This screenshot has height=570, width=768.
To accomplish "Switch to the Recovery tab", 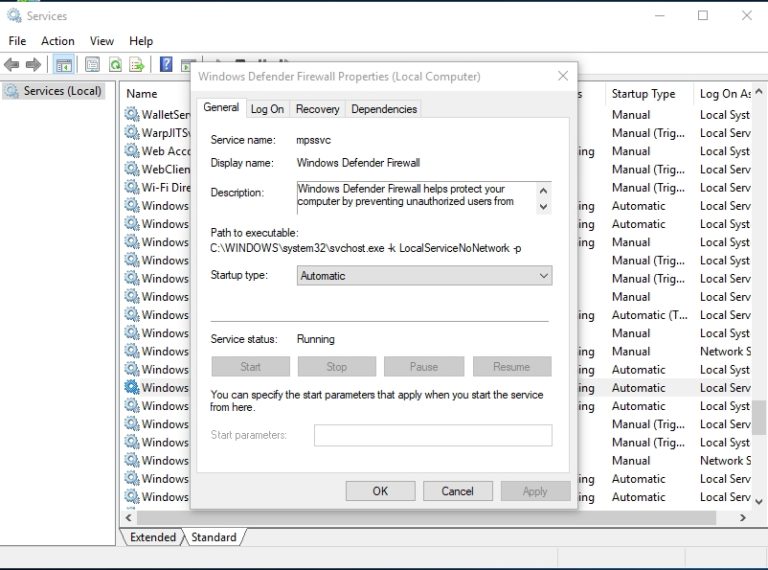I will pyautogui.click(x=317, y=109).
